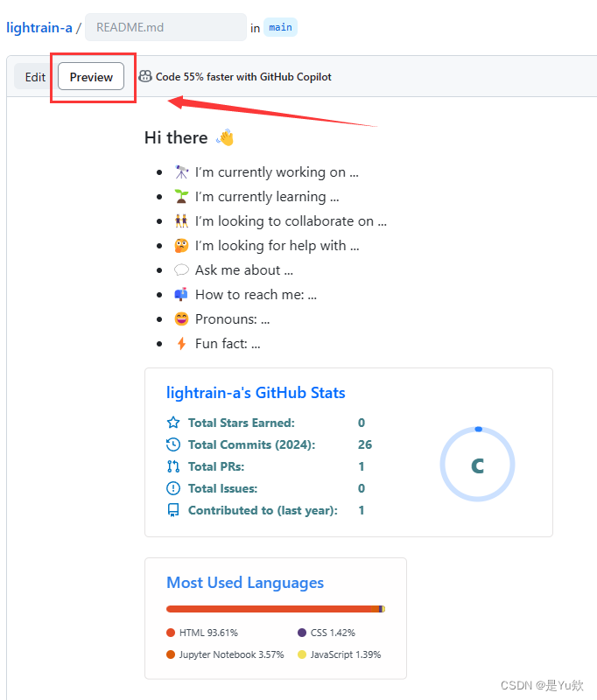Switch to the Preview tab
The height and width of the screenshot is (700, 597).
pos(91,77)
